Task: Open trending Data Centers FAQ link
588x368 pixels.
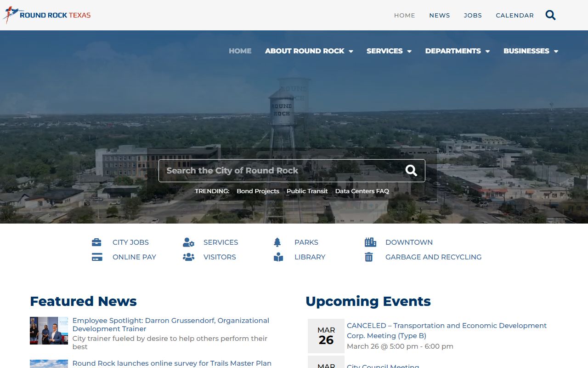Action: click(362, 191)
